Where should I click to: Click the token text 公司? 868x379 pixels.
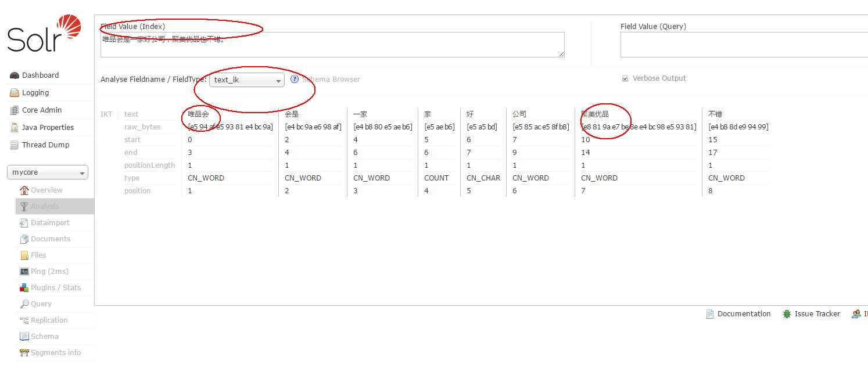[x=519, y=114]
